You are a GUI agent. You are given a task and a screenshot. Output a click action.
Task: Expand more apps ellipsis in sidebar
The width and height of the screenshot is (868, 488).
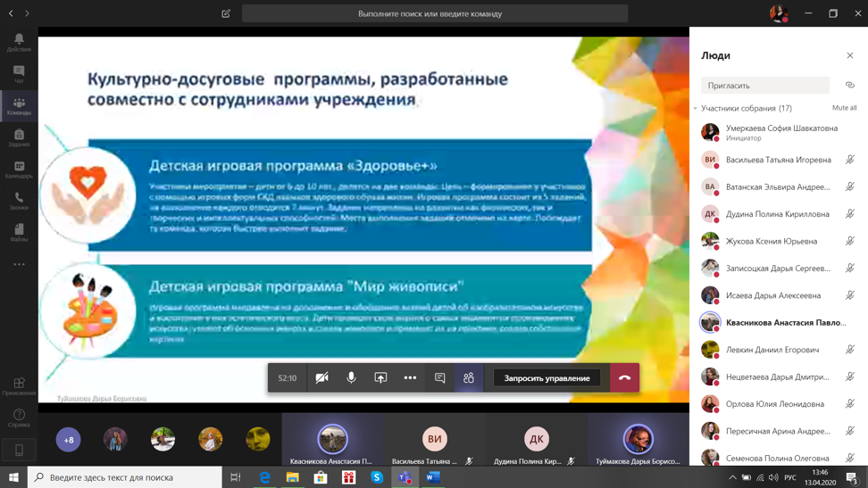19,264
